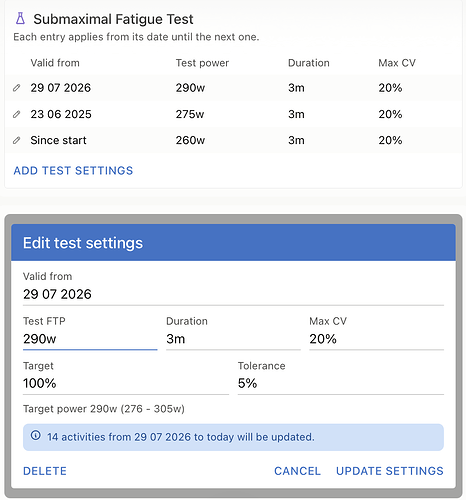Select the 275w test power table cell
466x500 pixels.
pos(190,114)
